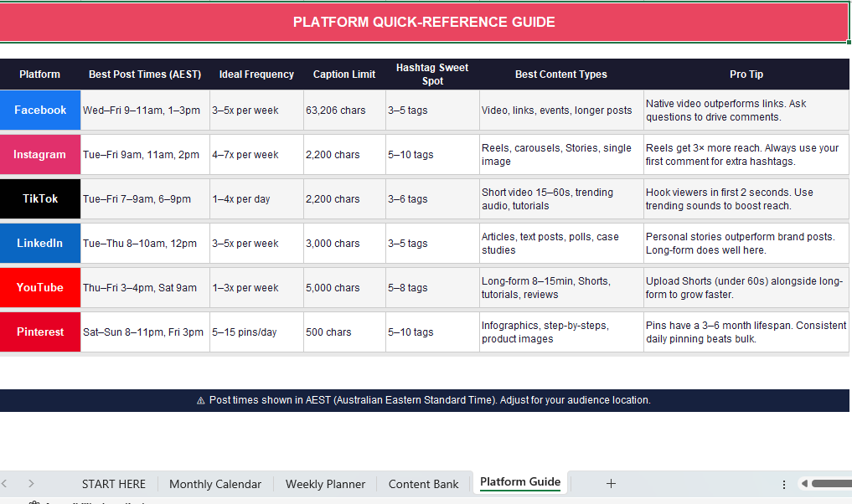Click the sheet tab options dots handle

coord(783,484)
